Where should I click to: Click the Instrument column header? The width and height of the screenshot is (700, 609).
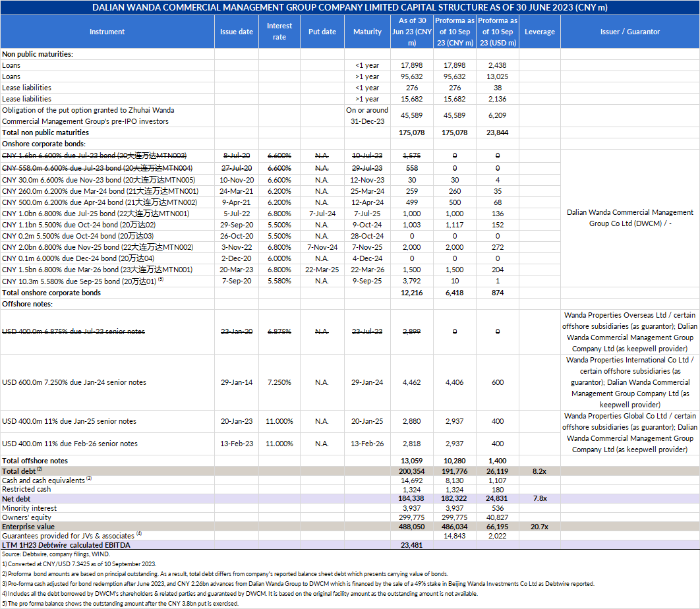point(107,32)
